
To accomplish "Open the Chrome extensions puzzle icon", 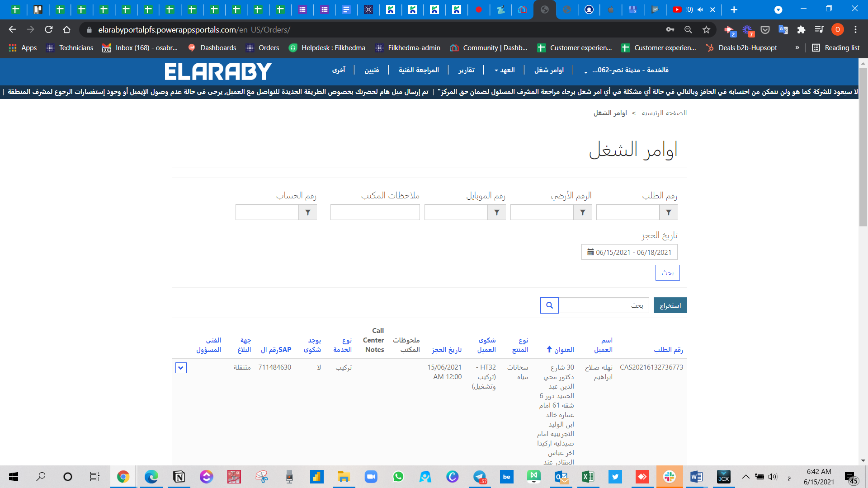I will pos(801,30).
